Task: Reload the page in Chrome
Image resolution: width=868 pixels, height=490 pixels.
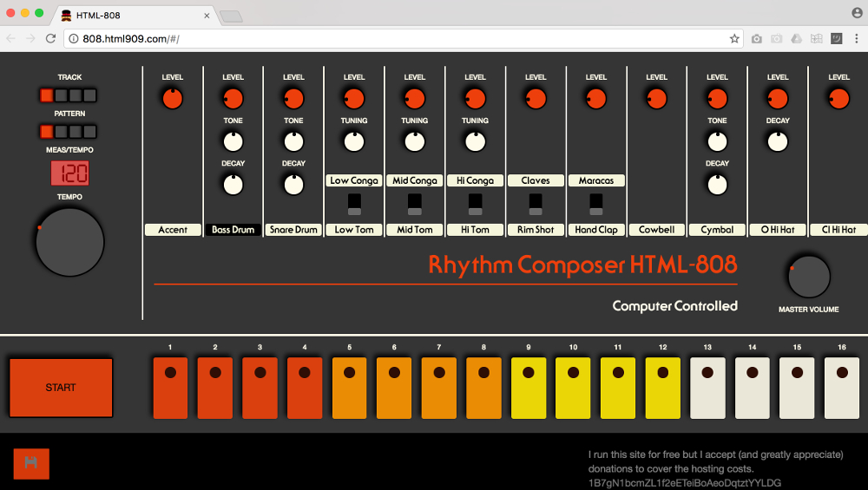Action: 50,38
